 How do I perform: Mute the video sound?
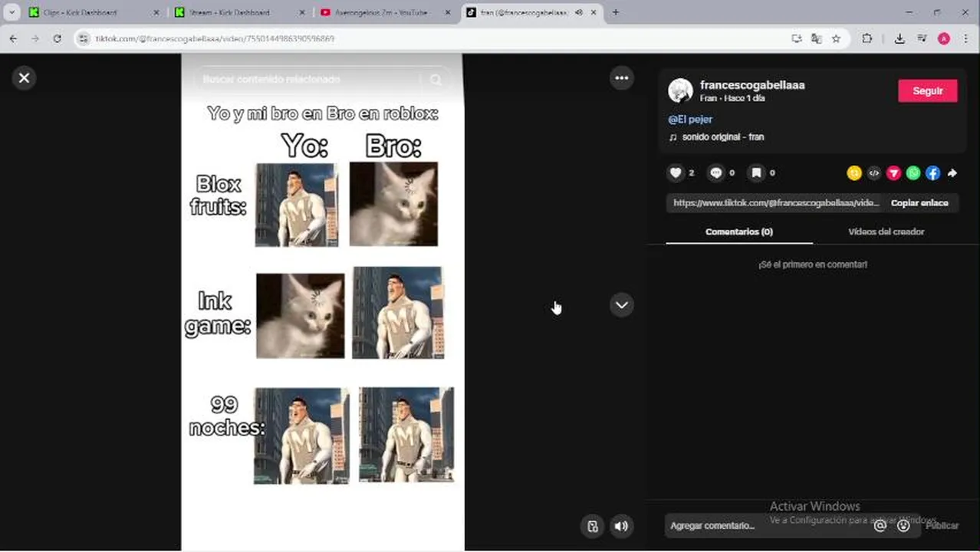(x=621, y=526)
